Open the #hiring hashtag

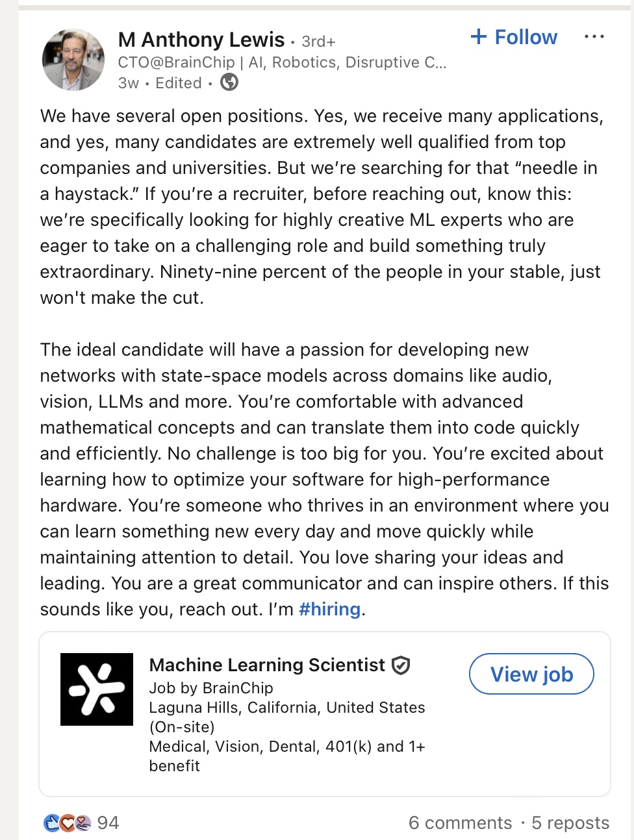(x=329, y=609)
